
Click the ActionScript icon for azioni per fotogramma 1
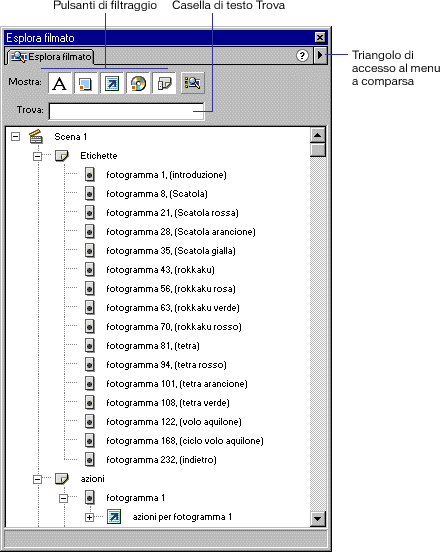[x=114, y=517]
